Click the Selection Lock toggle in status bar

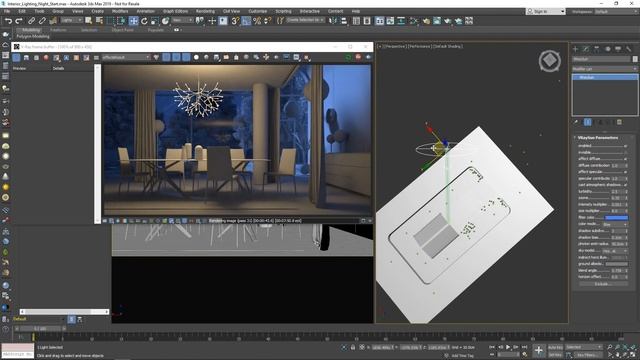click(353, 347)
